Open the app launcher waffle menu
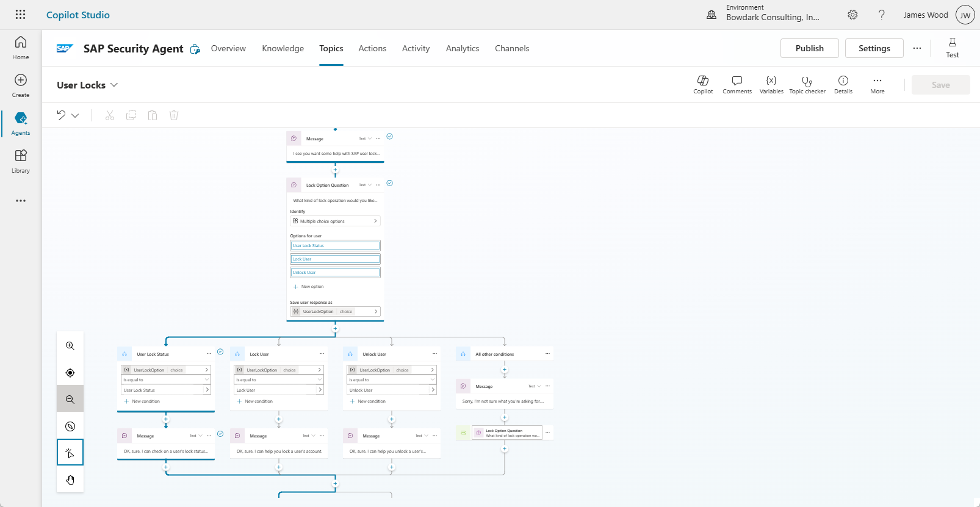This screenshot has height=507, width=980. pos(20,15)
